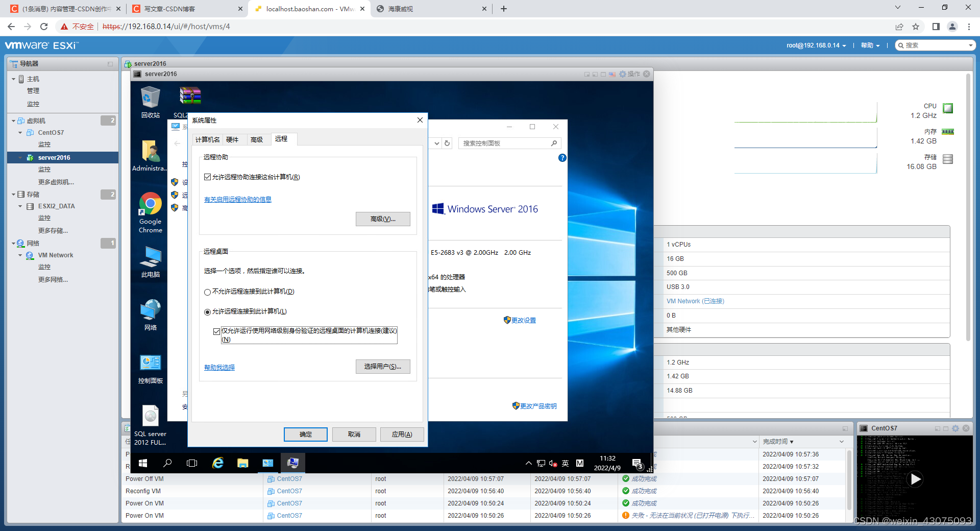Image resolution: width=980 pixels, height=531 pixels.
Task: Open the 帮助我选择 link
Action: click(219, 368)
